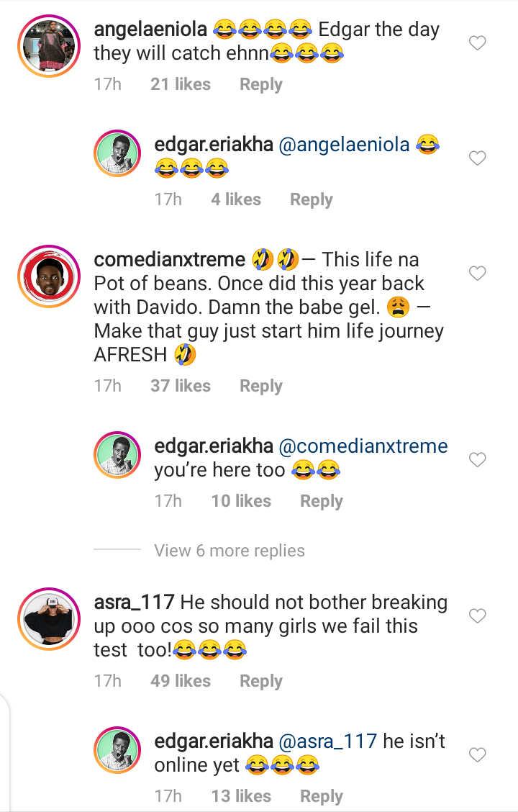Reply to angelaeniola's comment

(260, 84)
